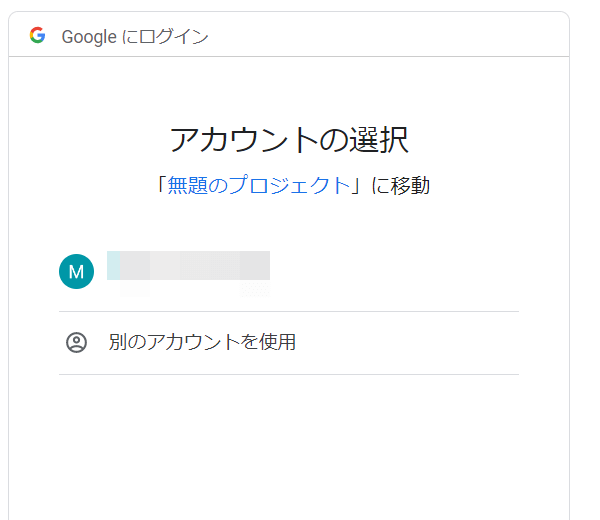The height and width of the screenshot is (520, 600).
Task: Click the header separator line under the title
Action: click(289, 56)
